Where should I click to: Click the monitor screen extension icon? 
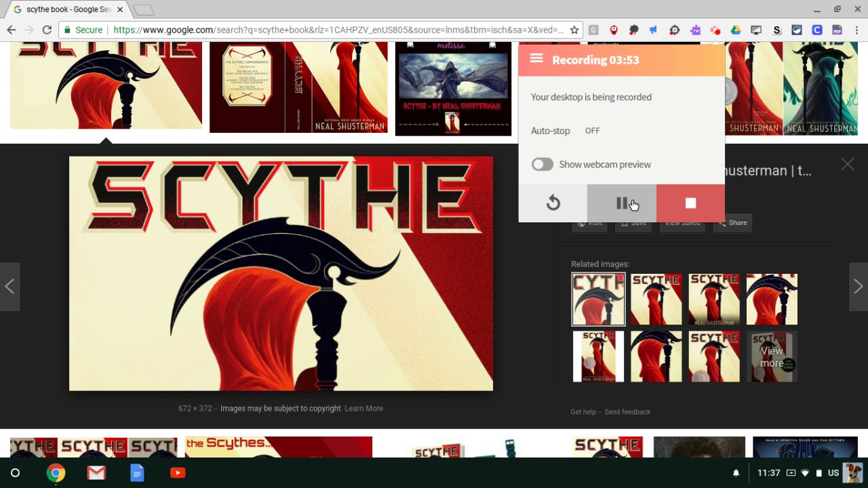pos(756,30)
